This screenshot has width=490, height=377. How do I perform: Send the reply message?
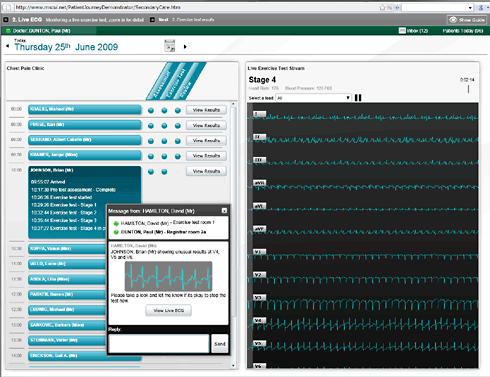[220, 344]
